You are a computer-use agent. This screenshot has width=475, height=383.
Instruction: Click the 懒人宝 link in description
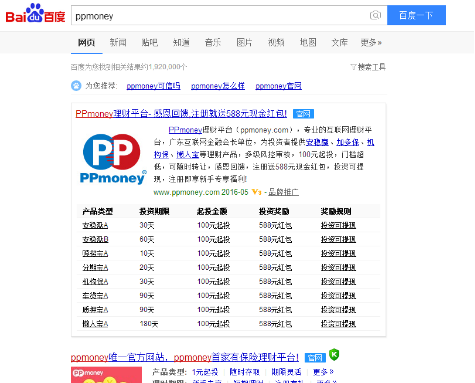tap(187, 155)
